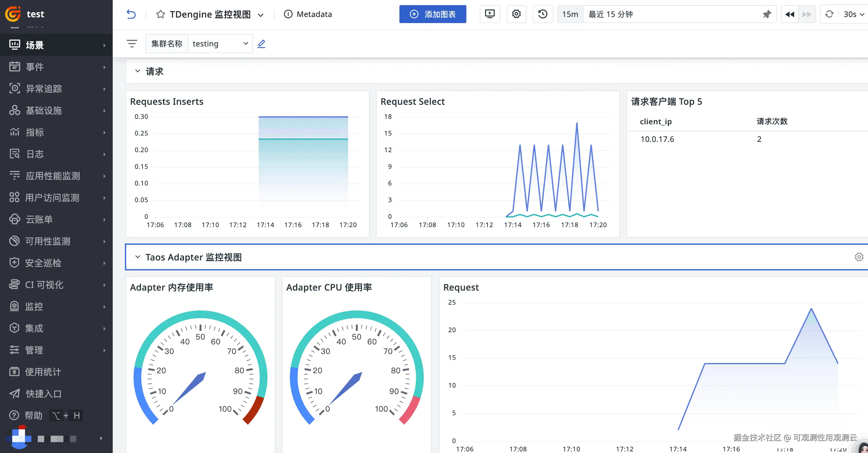Open the user account menu at sidebar bottom
Image resolution: width=868 pixels, height=453 pixels.
56,438
